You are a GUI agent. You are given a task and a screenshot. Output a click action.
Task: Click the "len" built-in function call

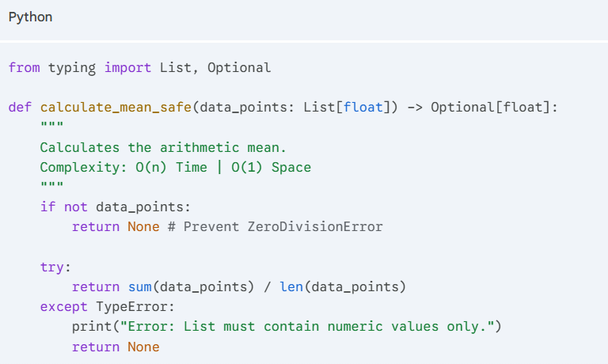coord(291,286)
